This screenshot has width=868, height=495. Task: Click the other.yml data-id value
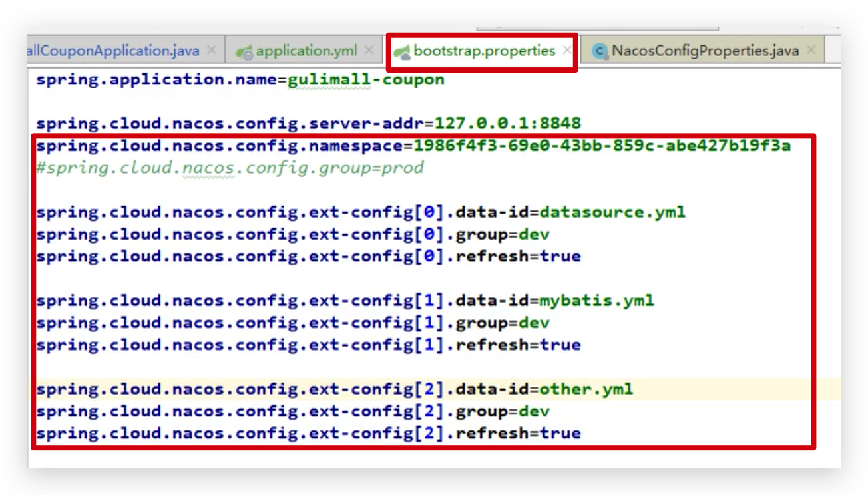pos(586,389)
